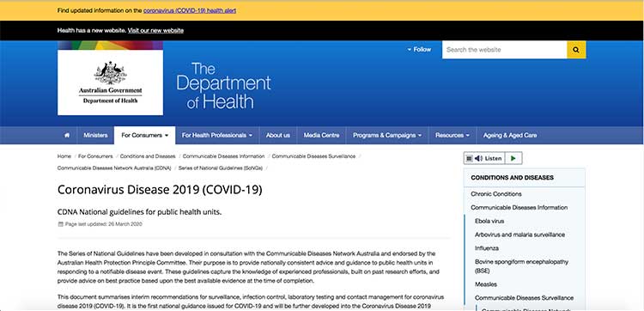
Task: Click the CONDITIONS AND DISEASES sidebar heading
Action: [512, 178]
